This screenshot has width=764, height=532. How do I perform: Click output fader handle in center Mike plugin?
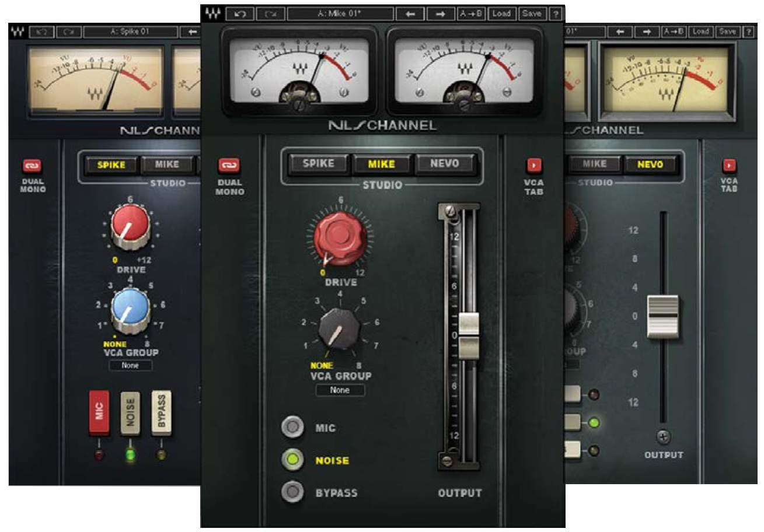469,335
